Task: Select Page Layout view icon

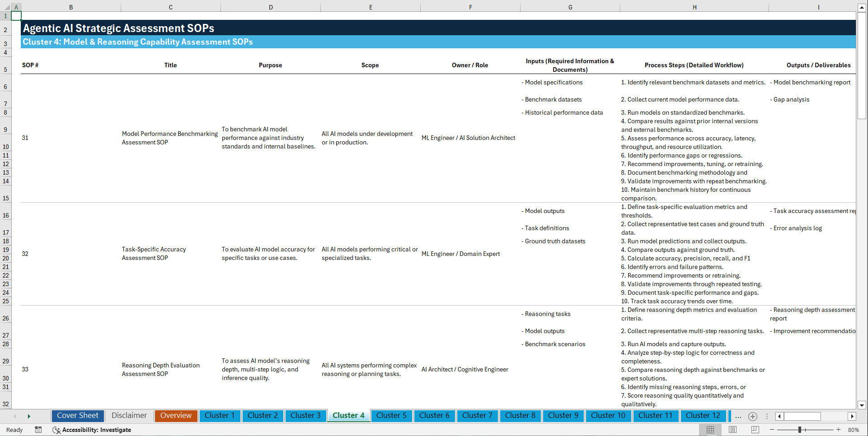Action: click(732, 430)
